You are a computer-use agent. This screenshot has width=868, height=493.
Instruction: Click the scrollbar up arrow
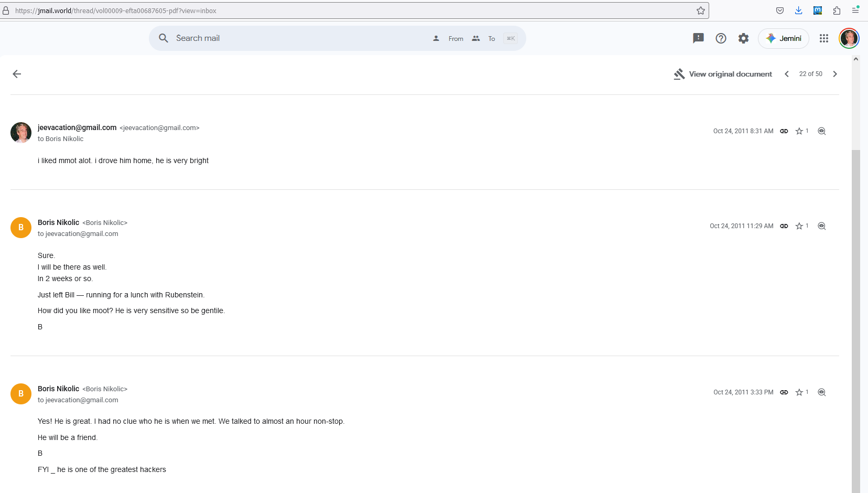(x=856, y=59)
